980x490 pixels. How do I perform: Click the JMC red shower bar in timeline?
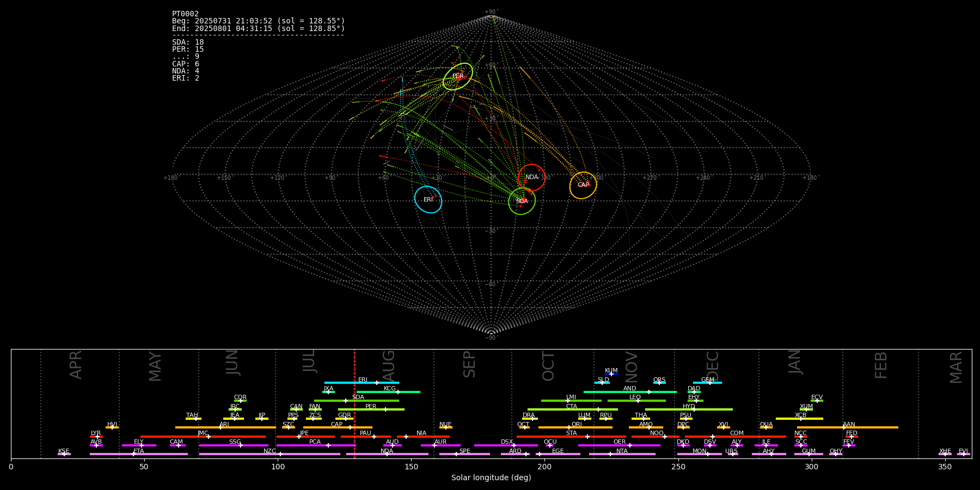[x=203, y=436]
